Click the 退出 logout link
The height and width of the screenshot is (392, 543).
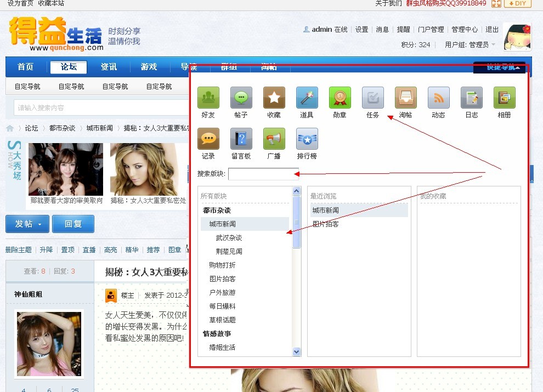pyautogui.click(x=492, y=30)
